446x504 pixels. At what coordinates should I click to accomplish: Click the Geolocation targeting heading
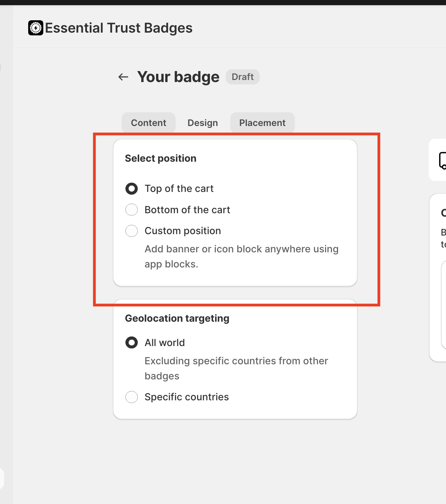click(x=177, y=318)
